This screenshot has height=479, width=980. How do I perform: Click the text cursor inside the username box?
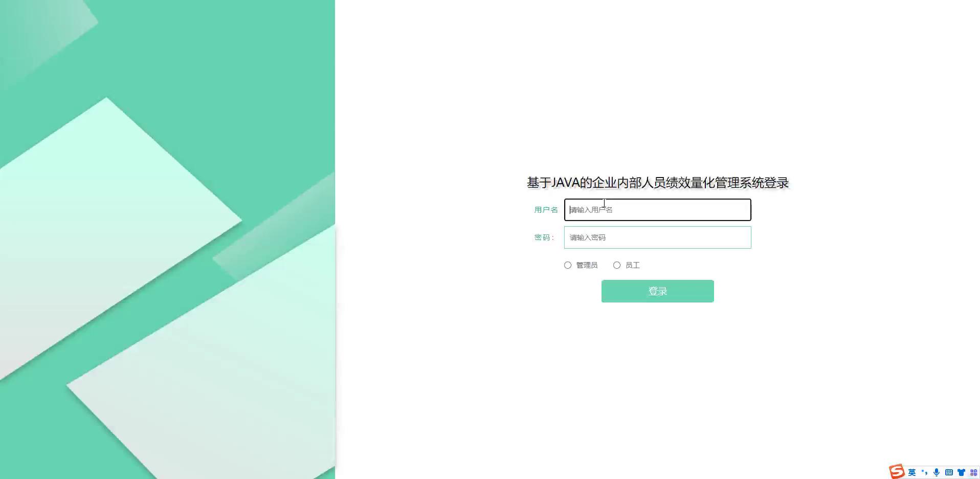pos(570,210)
